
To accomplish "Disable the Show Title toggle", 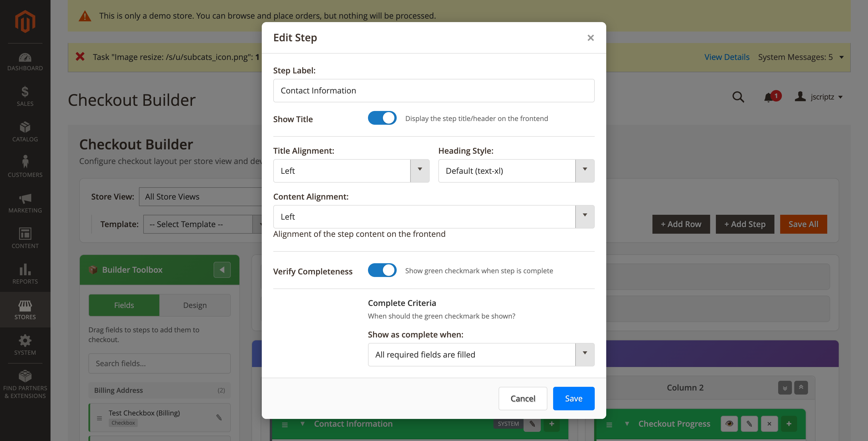I will [382, 118].
